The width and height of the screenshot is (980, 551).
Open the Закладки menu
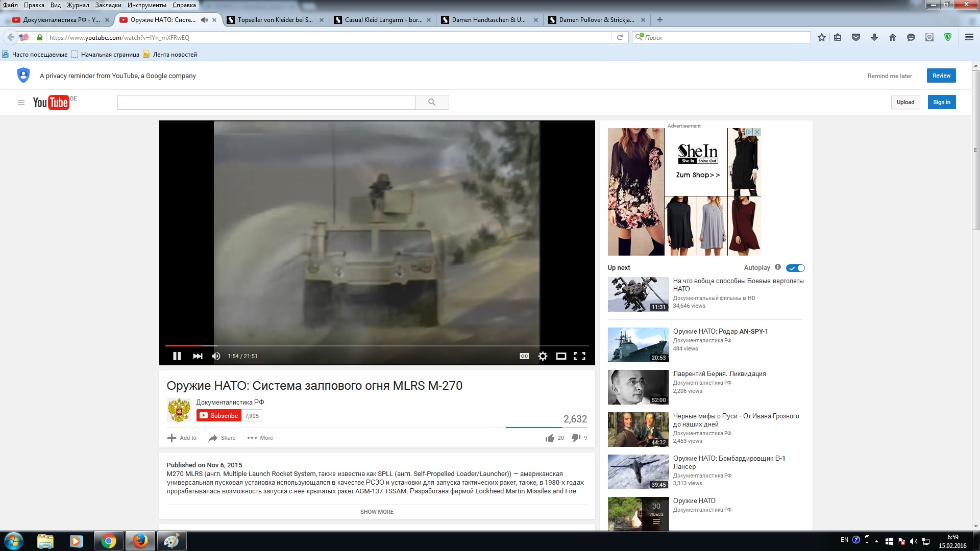(108, 5)
